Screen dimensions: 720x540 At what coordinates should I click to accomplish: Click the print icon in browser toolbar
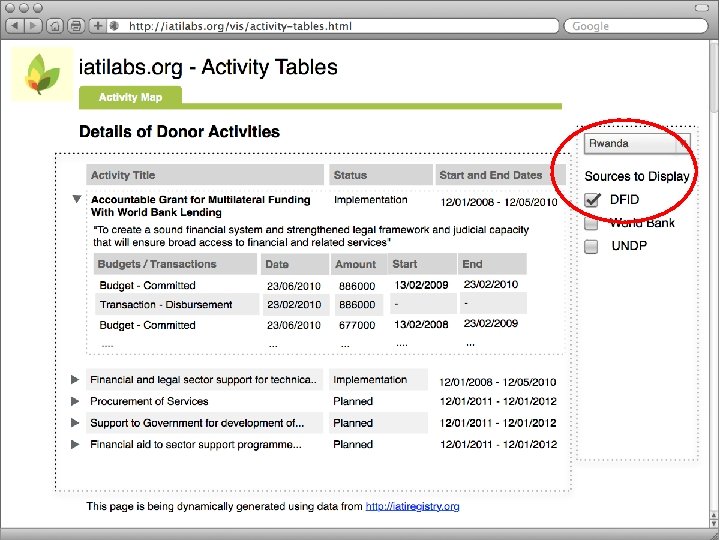click(x=76, y=26)
